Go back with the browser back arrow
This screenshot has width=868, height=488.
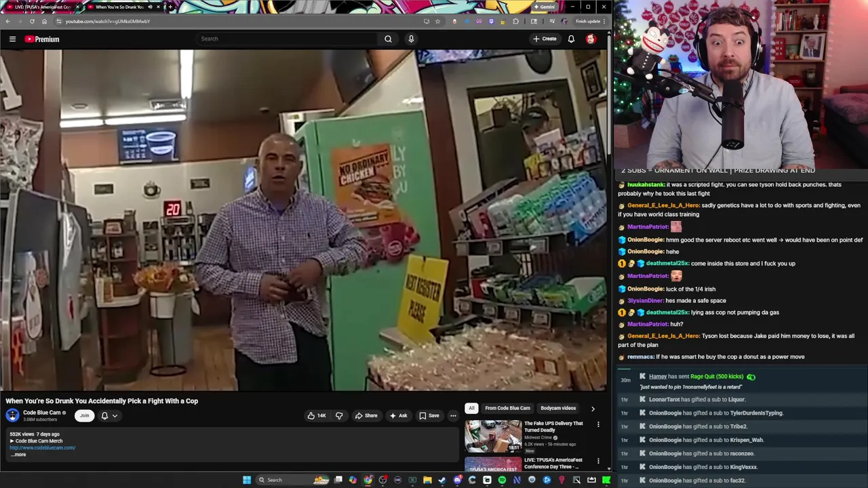click(7, 21)
